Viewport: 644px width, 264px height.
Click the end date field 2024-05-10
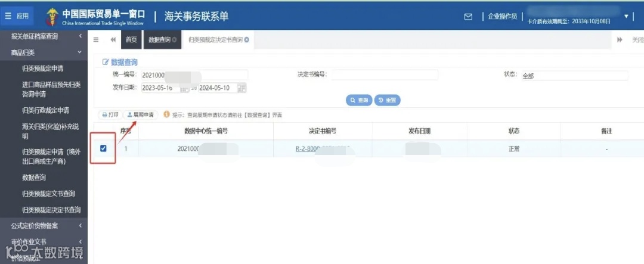pos(218,88)
